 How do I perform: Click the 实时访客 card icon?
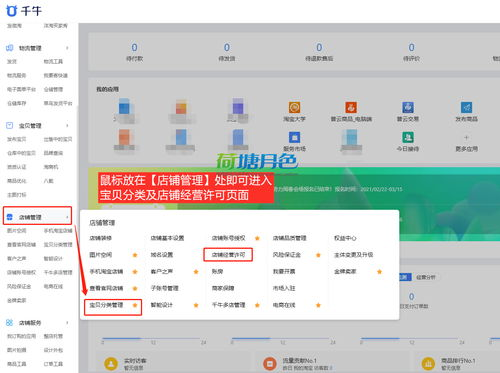(111, 364)
